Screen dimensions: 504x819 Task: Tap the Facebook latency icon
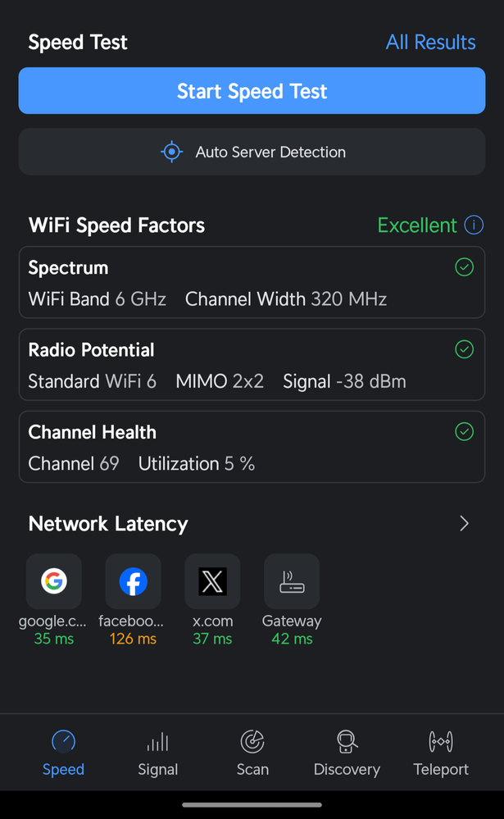coord(133,581)
